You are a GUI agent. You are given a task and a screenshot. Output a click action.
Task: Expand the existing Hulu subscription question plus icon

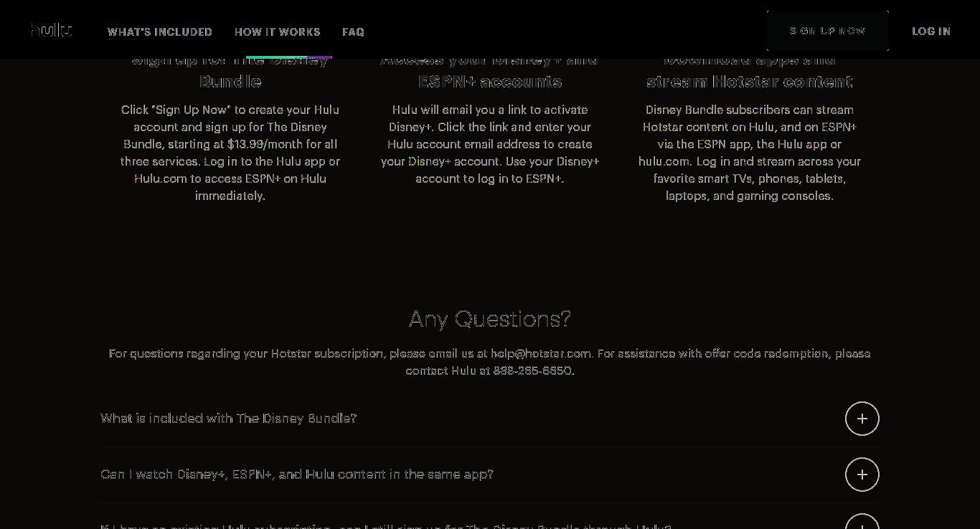[862, 523]
